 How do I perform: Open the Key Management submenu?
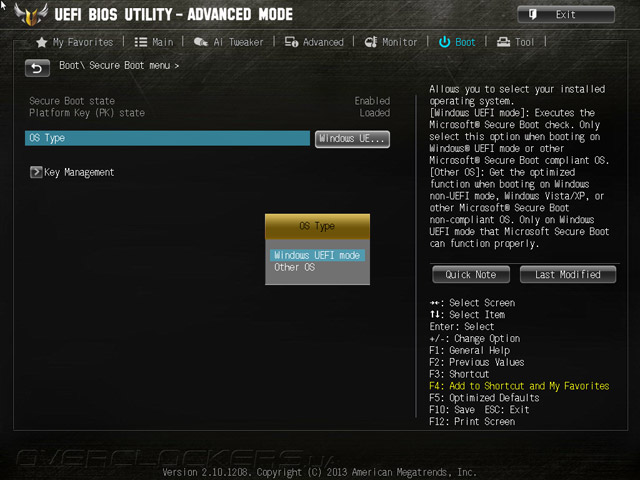(72, 172)
